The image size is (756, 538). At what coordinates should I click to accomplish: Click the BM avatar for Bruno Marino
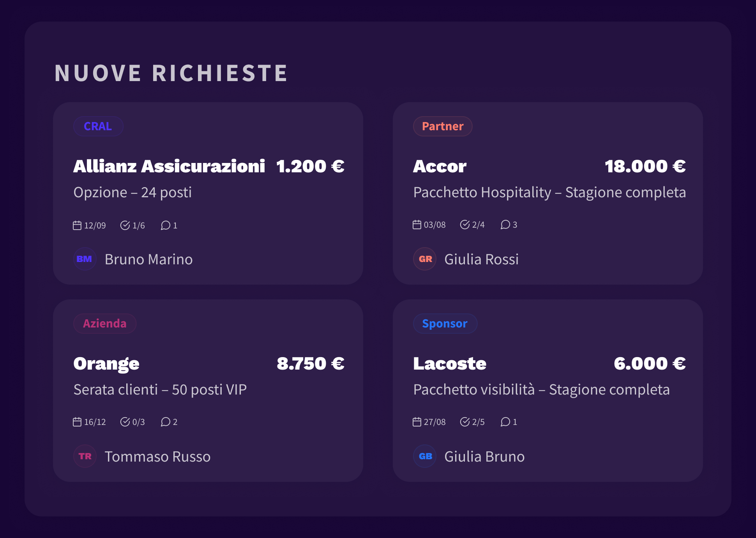pyautogui.click(x=85, y=259)
